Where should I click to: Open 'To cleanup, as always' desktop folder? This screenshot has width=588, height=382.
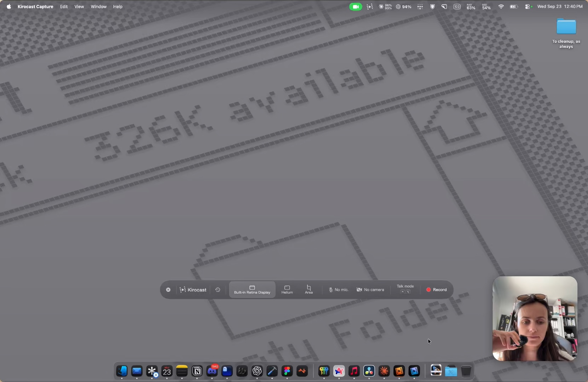[566, 33]
